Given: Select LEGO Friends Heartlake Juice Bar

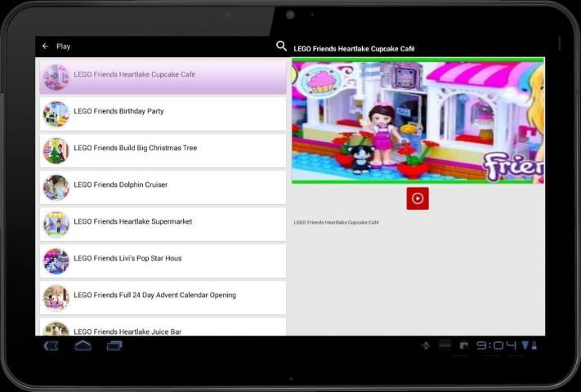Looking at the screenshot, I should click(x=127, y=330).
